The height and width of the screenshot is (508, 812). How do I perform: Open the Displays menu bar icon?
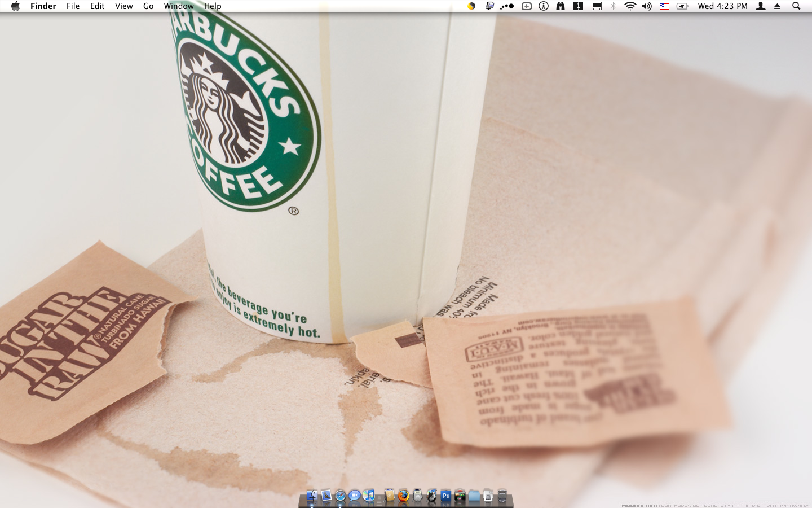596,6
